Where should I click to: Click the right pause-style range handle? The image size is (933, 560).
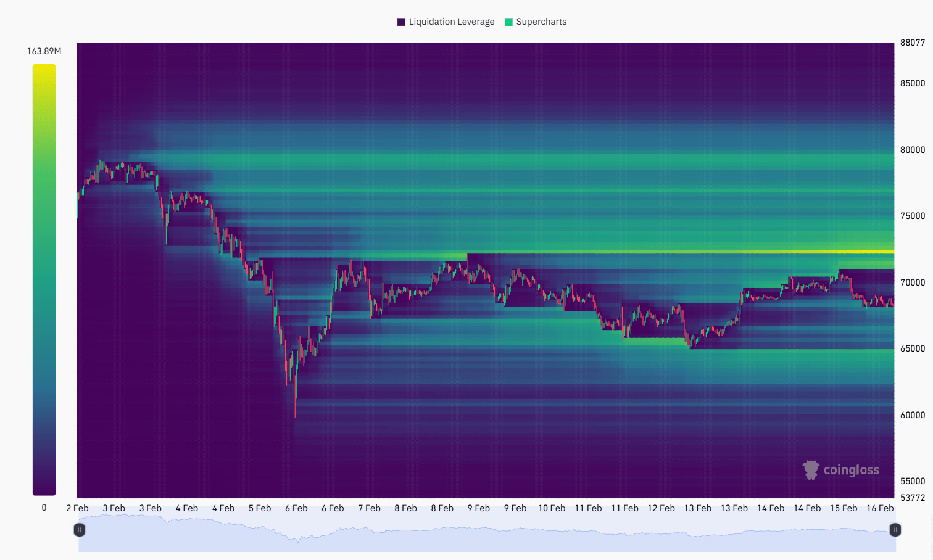pyautogui.click(x=895, y=530)
